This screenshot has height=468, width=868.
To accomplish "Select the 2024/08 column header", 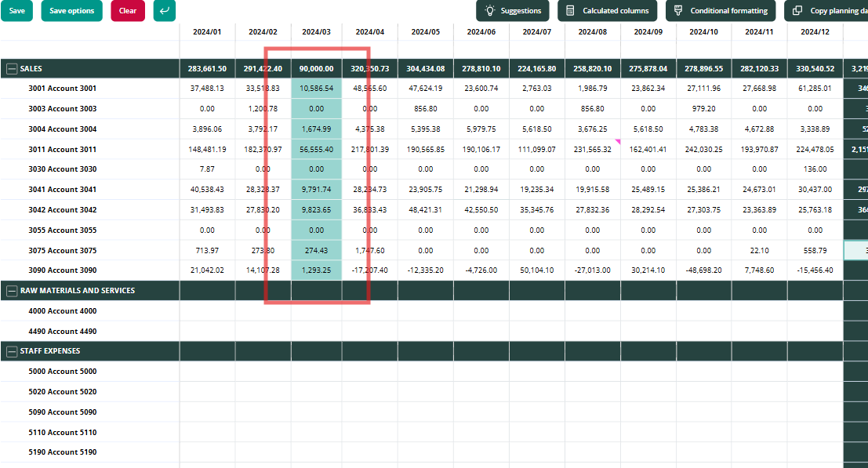I will (592, 32).
